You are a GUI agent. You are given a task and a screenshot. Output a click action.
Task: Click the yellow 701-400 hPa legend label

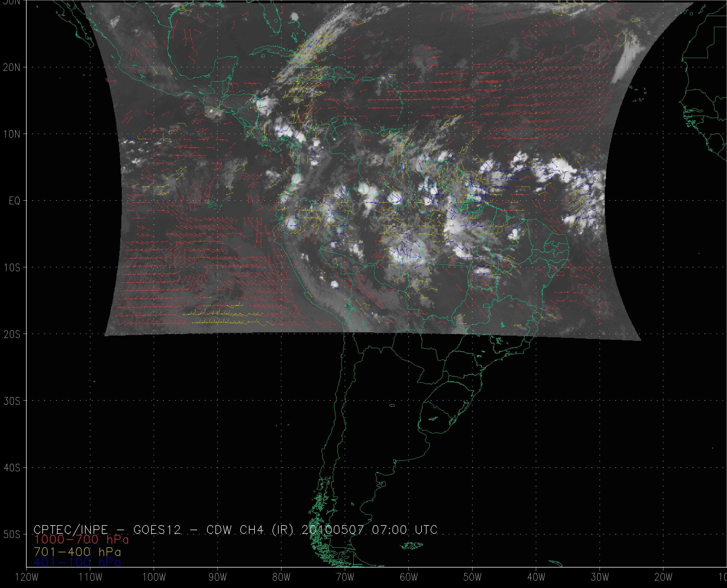click(77, 552)
